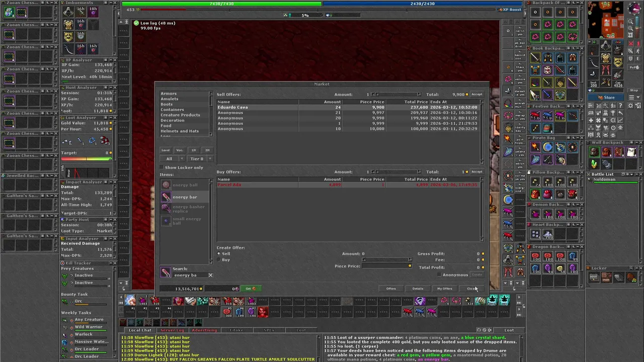Clear the market search with X icon

[210, 275]
